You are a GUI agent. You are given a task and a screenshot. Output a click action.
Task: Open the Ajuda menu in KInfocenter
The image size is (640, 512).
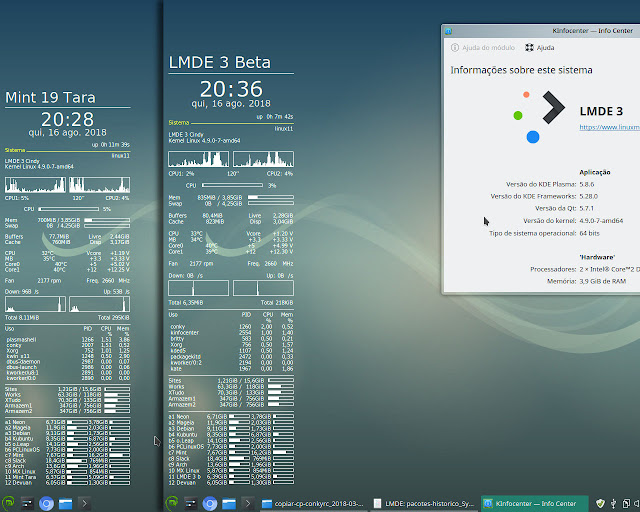coord(540,47)
